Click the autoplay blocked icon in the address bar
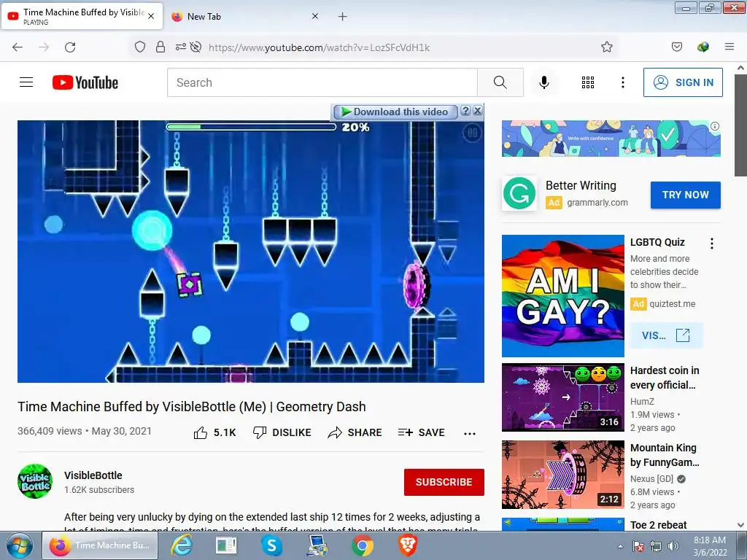Screen dimensions: 747x560 point(196,47)
